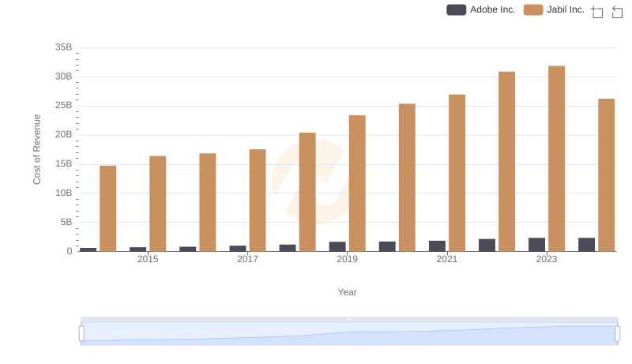Click the 5B y-axis label
The width and height of the screenshot is (632, 364).
66,222
